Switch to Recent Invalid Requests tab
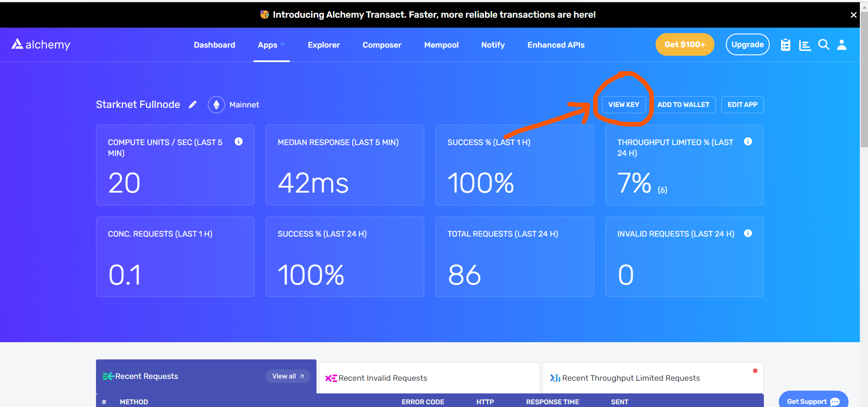The width and height of the screenshot is (868, 407). click(429, 378)
